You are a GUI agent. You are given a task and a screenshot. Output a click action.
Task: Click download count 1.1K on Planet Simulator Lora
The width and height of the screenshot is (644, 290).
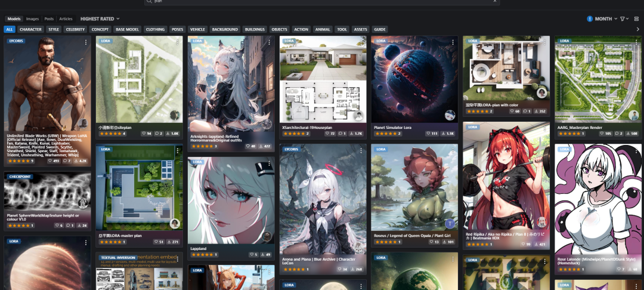point(448,134)
